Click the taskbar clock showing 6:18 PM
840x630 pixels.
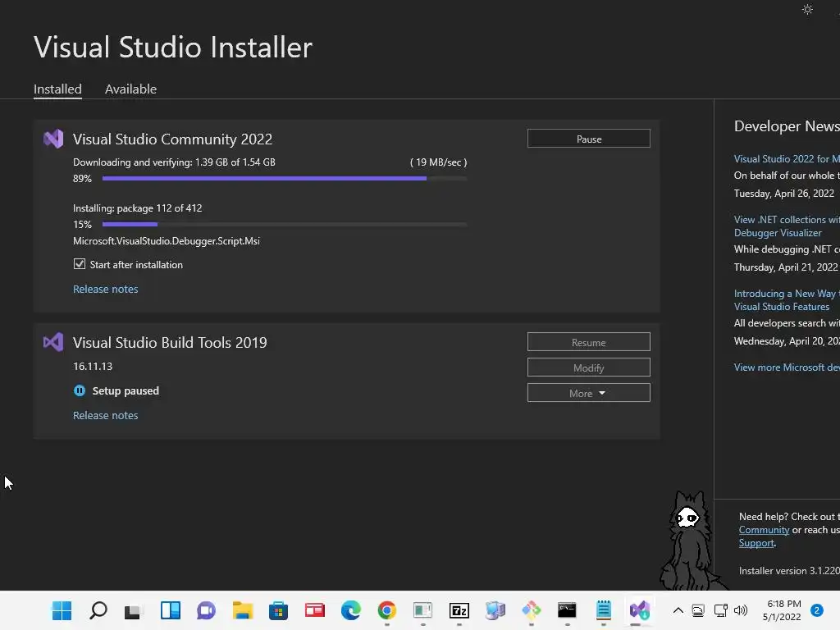pos(782,610)
